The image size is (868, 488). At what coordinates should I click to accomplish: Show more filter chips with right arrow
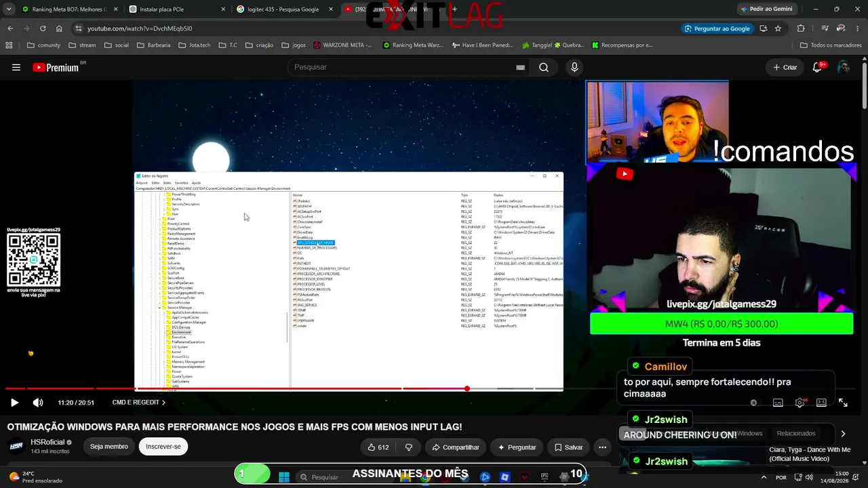(843, 434)
